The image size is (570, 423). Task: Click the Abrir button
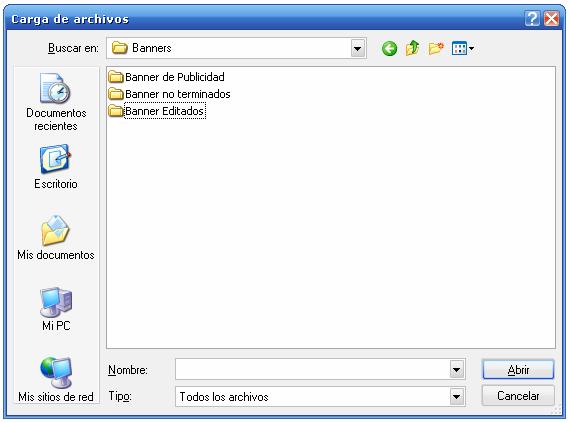pyautogui.click(x=518, y=370)
